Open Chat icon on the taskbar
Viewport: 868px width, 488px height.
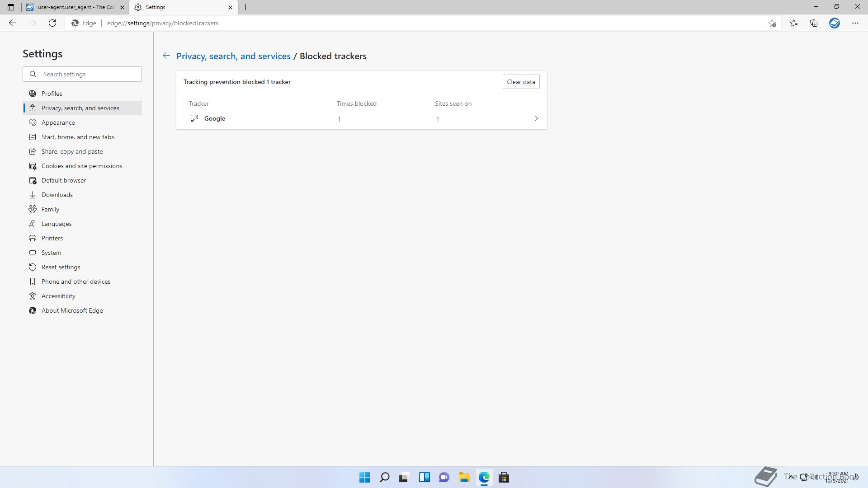pyautogui.click(x=444, y=477)
